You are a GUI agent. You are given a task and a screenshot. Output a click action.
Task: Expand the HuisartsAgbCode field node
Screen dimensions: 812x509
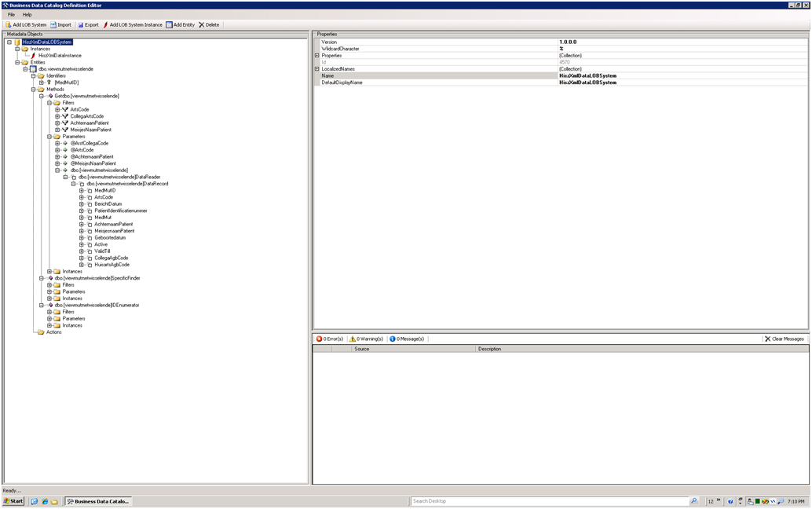tap(82, 265)
